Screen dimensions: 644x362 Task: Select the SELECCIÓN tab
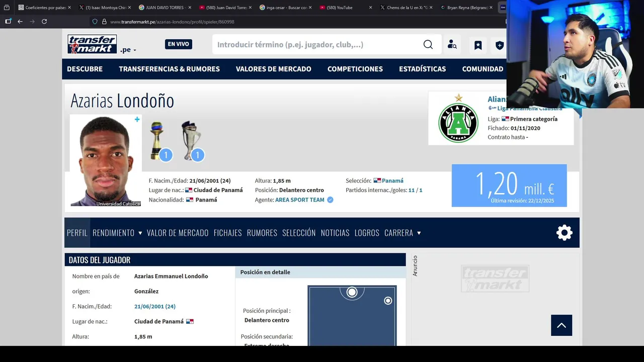(x=299, y=233)
